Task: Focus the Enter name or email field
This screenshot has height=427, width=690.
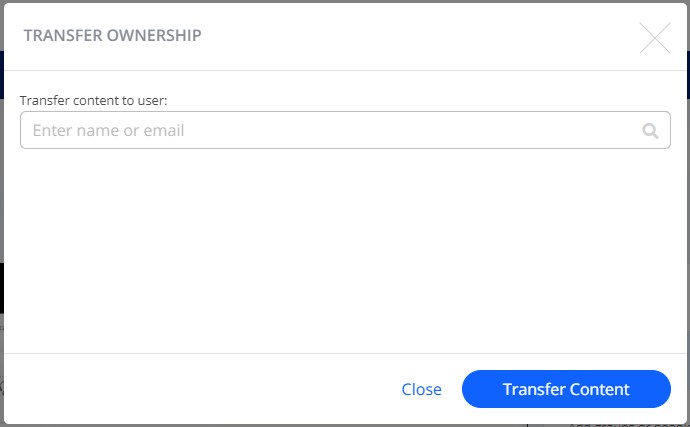Action: 345,130
